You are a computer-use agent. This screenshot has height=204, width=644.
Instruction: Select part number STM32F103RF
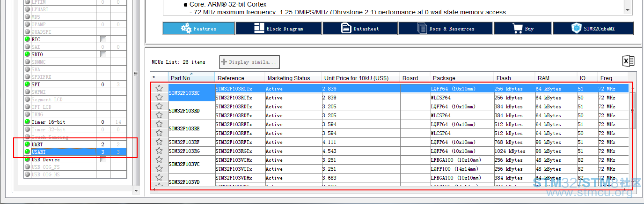191,142
